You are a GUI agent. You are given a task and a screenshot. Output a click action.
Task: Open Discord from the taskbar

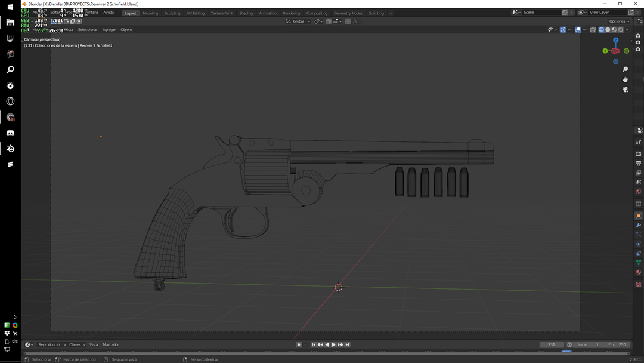pos(10,133)
